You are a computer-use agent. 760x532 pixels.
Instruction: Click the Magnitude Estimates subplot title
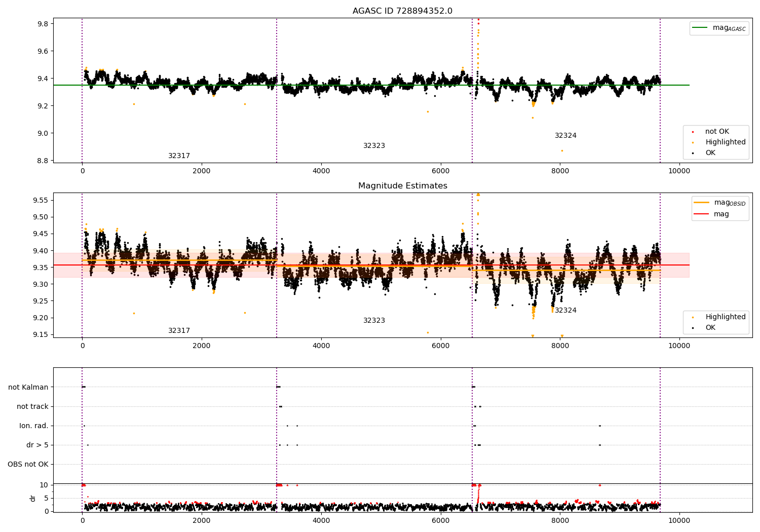point(402,186)
